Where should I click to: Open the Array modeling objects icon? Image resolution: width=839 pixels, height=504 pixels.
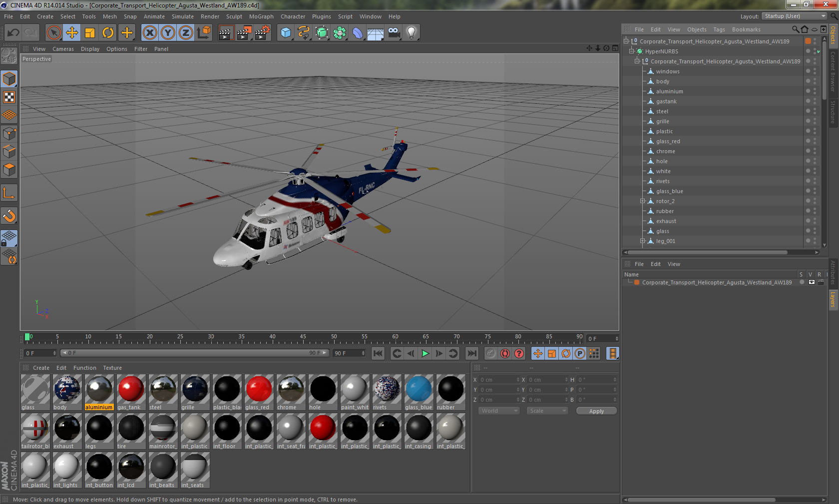340,33
